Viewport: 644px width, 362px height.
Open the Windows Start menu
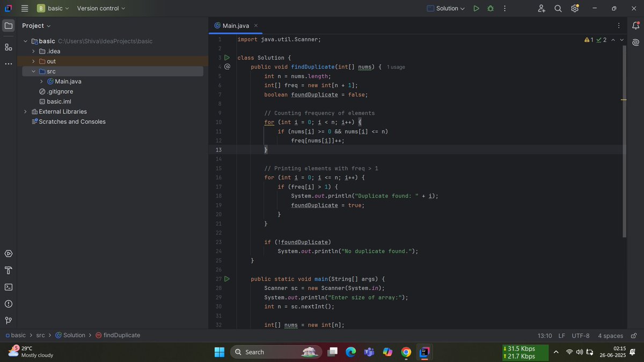[219, 352]
